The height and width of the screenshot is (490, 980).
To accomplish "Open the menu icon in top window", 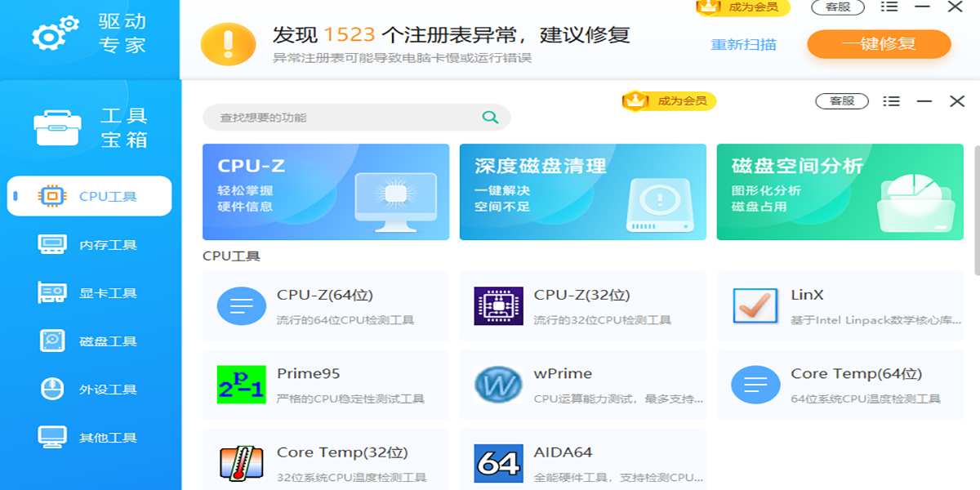I will click(889, 7).
